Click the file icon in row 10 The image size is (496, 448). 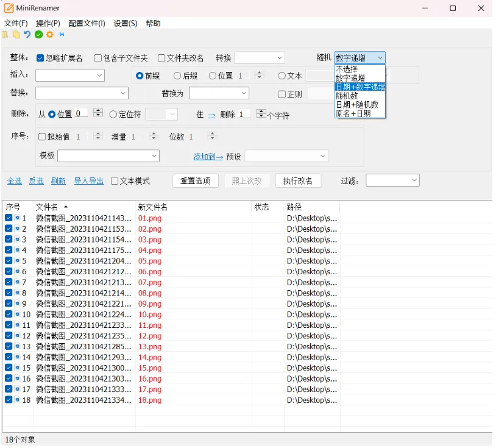17,314
